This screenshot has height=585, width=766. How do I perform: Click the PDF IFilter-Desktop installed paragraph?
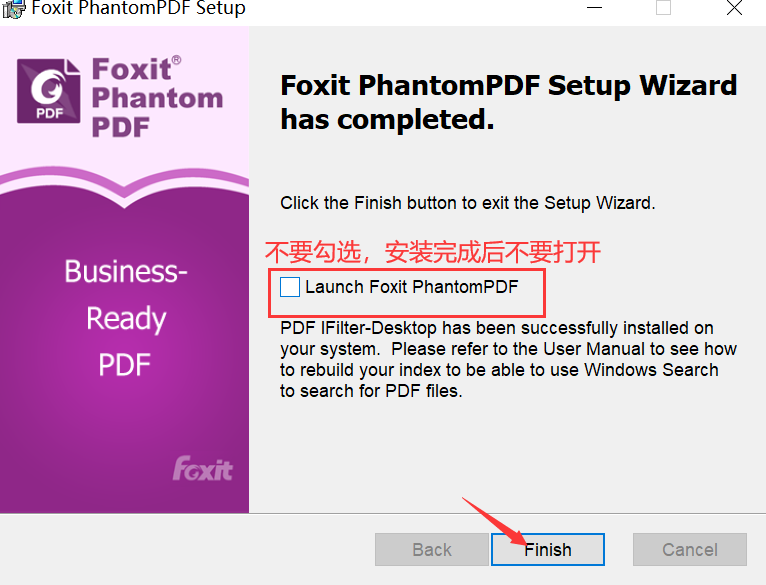coord(508,359)
